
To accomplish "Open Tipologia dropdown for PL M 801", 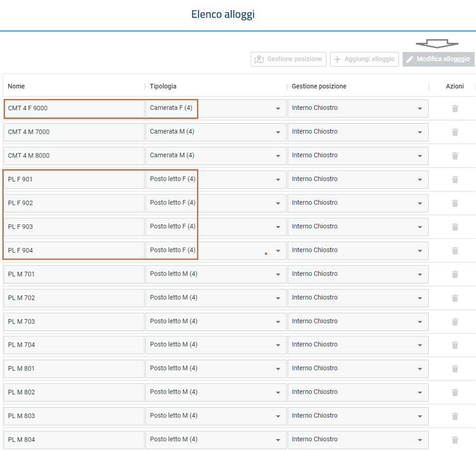I will tap(216, 369).
